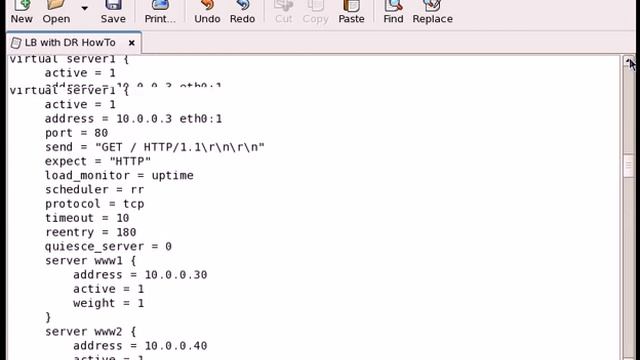Screen dimensions: 640x360
Task: Click the 'address = 10.0.0.3 eth0:1' line
Action: pyautogui.click(x=133, y=119)
